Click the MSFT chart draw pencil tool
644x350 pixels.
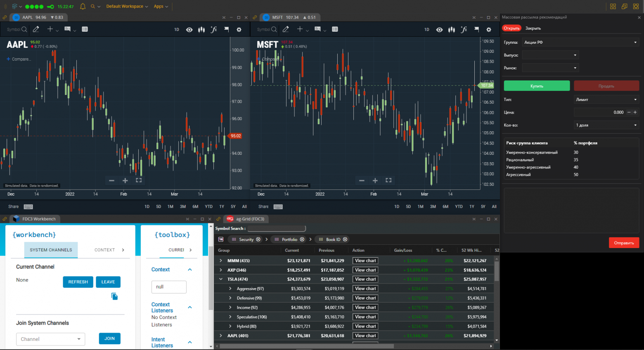point(286,29)
